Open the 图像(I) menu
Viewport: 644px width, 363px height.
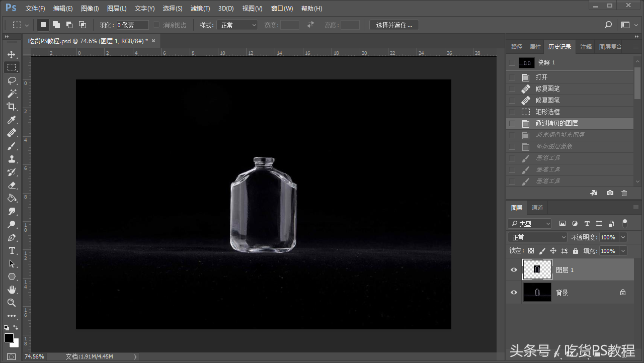click(x=90, y=9)
